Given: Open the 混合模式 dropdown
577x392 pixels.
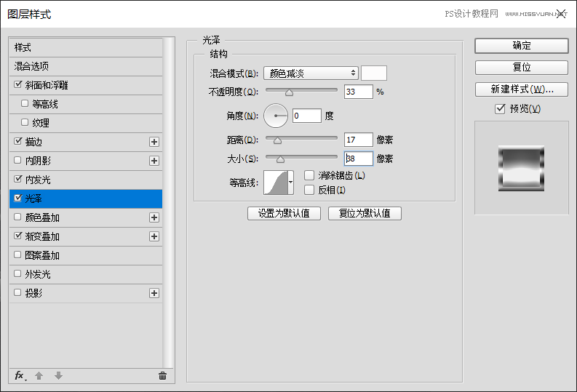Looking at the screenshot, I should coord(311,73).
